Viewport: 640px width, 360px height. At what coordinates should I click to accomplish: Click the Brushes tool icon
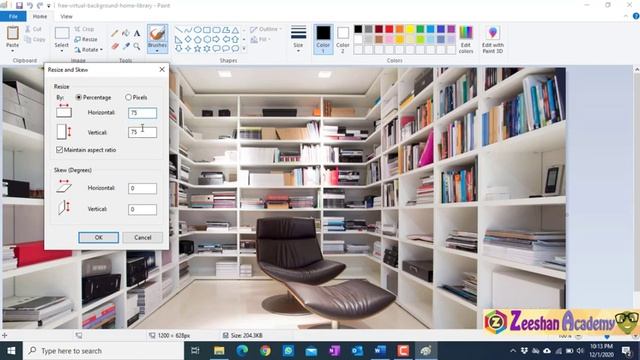[157, 33]
